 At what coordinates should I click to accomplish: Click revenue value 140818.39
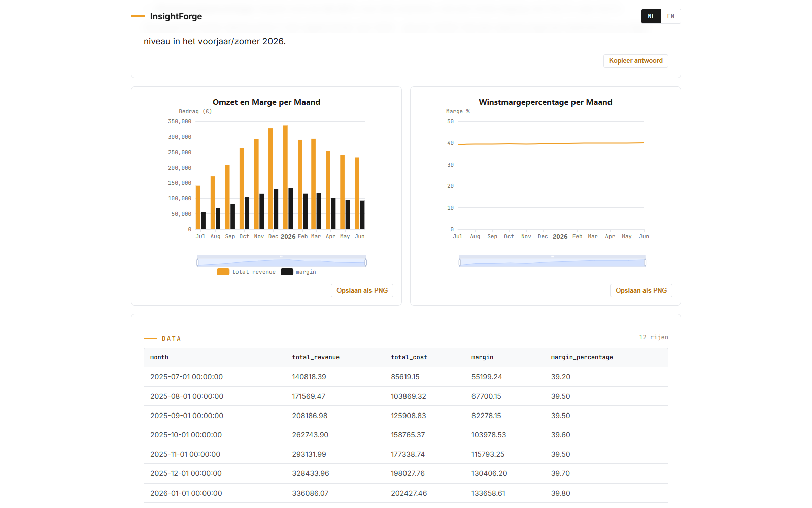click(x=309, y=377)
